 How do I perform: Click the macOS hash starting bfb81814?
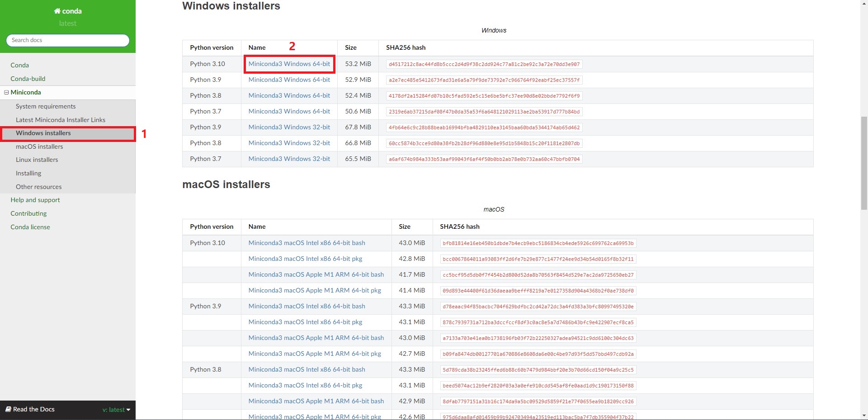click(538, 243)
